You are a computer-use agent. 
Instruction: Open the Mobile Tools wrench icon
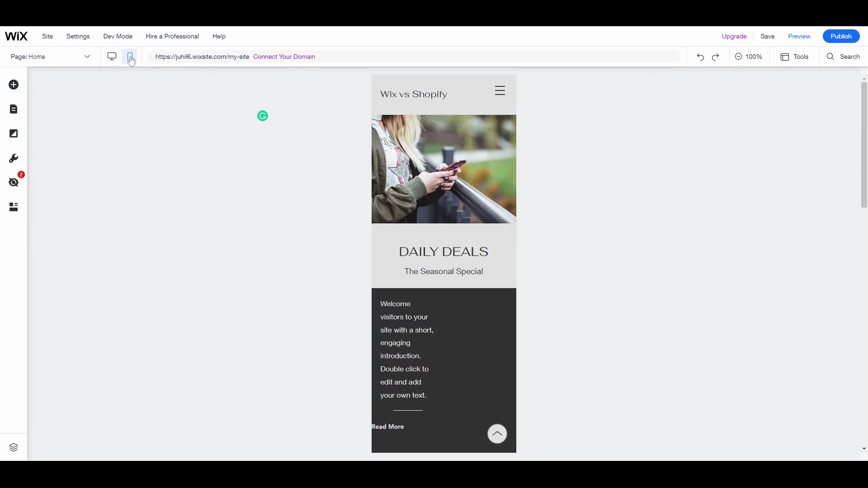(x=14, y=159)
